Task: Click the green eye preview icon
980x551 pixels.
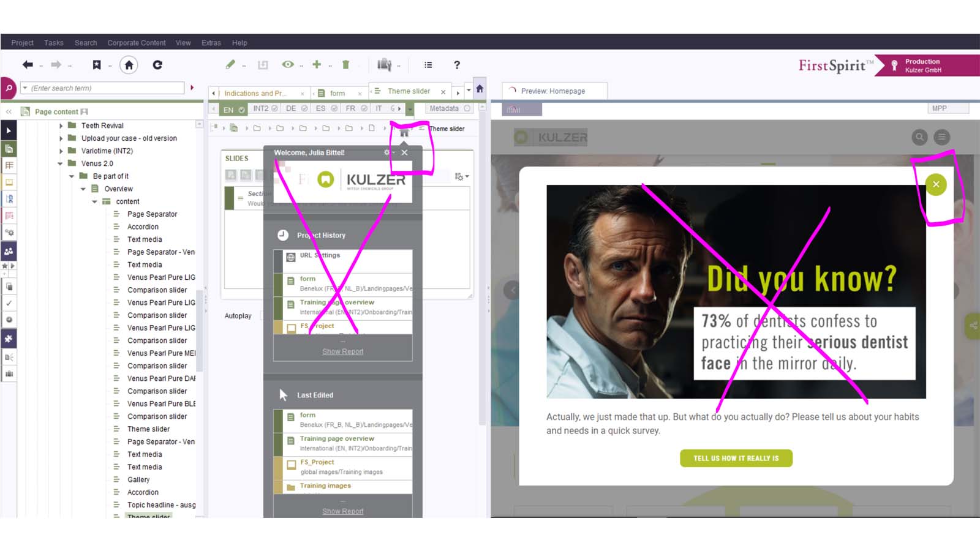Action: (x=287, y=64)
